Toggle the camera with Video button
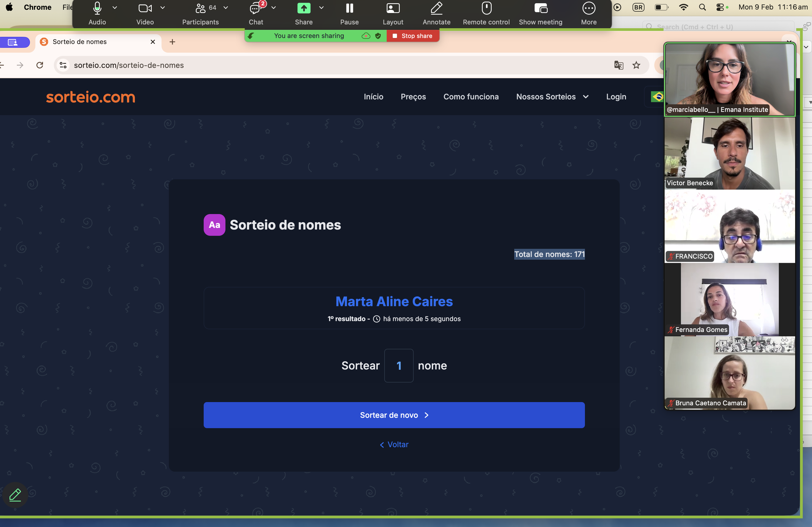The image size is (812, 527). pyautogui.click(x=145, y=9)
